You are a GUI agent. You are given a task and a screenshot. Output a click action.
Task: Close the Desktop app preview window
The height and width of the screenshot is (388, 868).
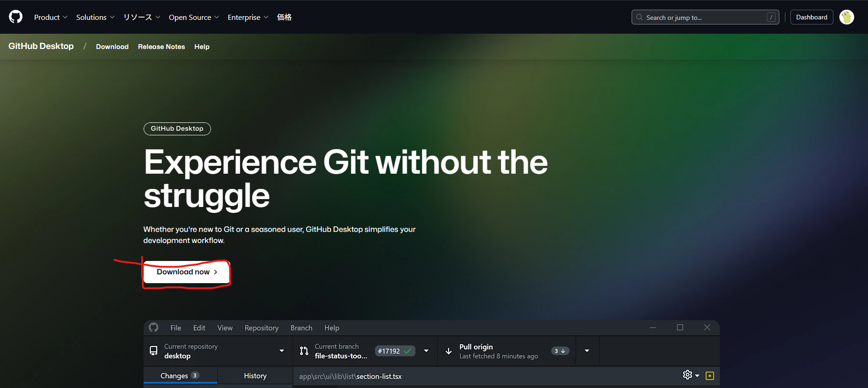point(707,327)
